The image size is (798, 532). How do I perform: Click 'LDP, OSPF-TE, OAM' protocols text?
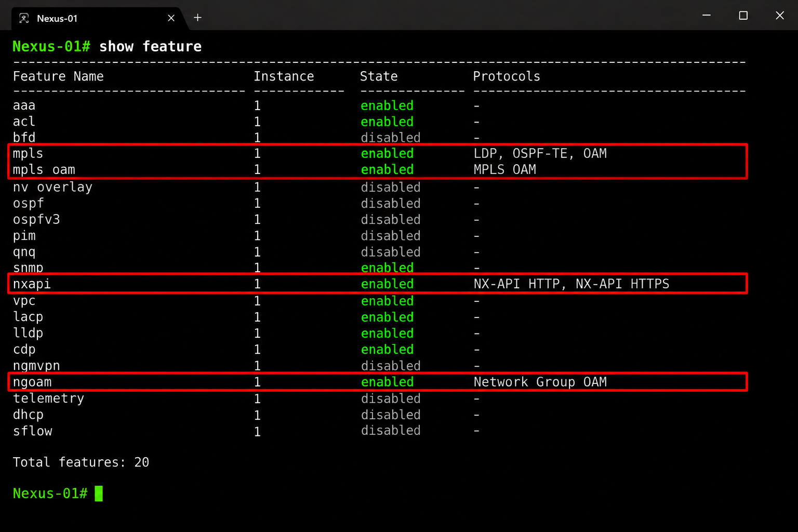click(x=540, y=154)
